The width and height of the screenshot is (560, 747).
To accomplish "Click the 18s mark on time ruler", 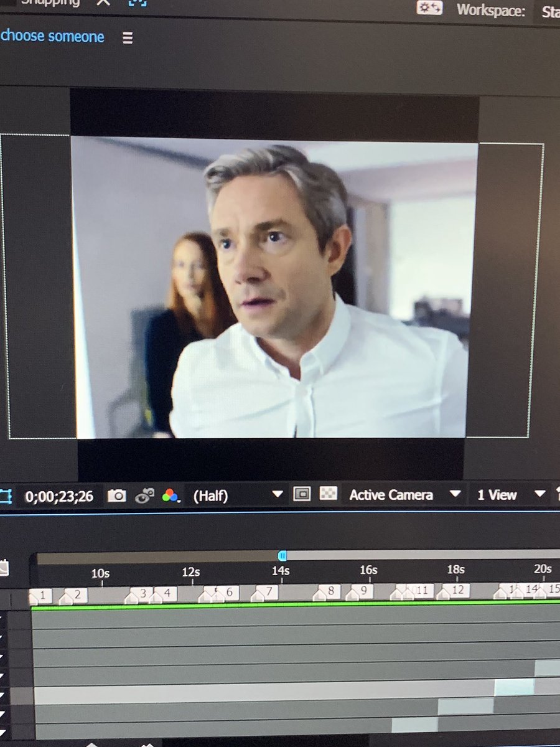I will (456, 569).
